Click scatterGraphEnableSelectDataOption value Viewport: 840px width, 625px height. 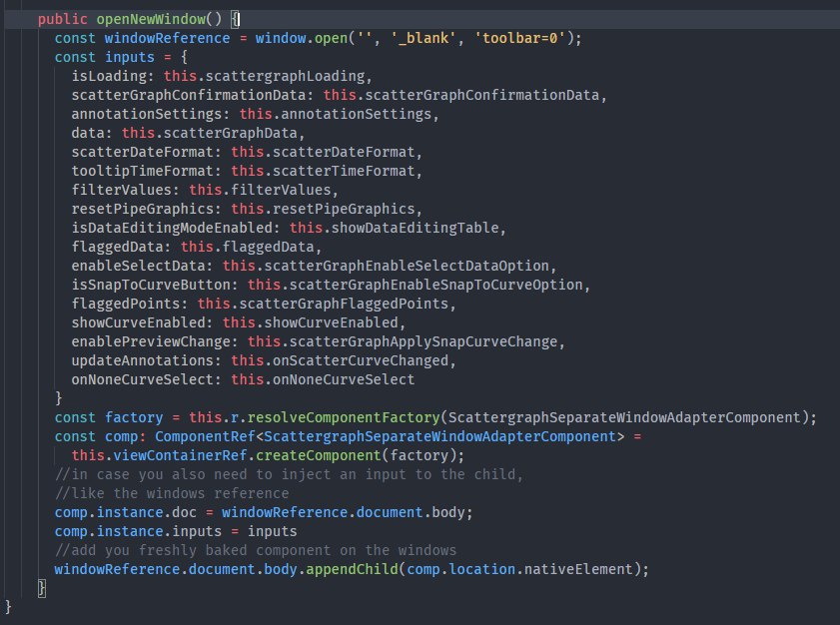tap(407, 266)
